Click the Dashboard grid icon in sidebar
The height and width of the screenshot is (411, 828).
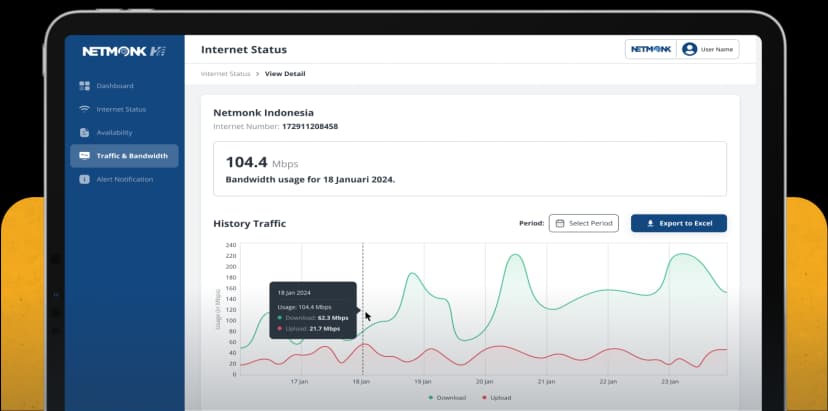point(84,86)
